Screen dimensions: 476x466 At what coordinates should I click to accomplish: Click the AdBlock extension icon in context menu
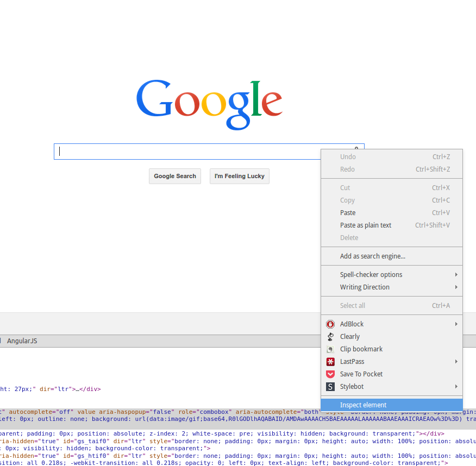330,324
